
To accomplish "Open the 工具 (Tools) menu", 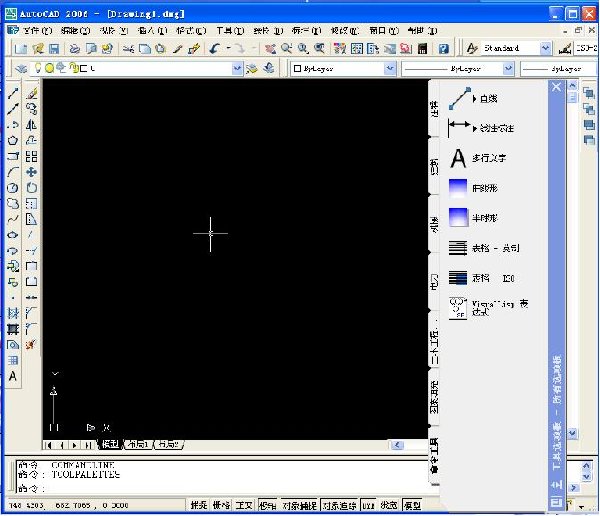I will click(x=230, y=30).
